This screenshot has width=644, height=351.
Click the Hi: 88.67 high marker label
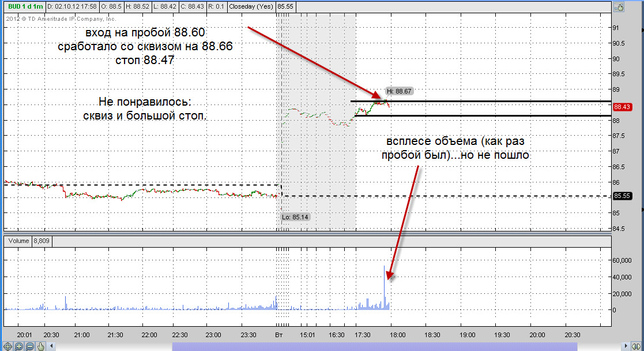399,91
